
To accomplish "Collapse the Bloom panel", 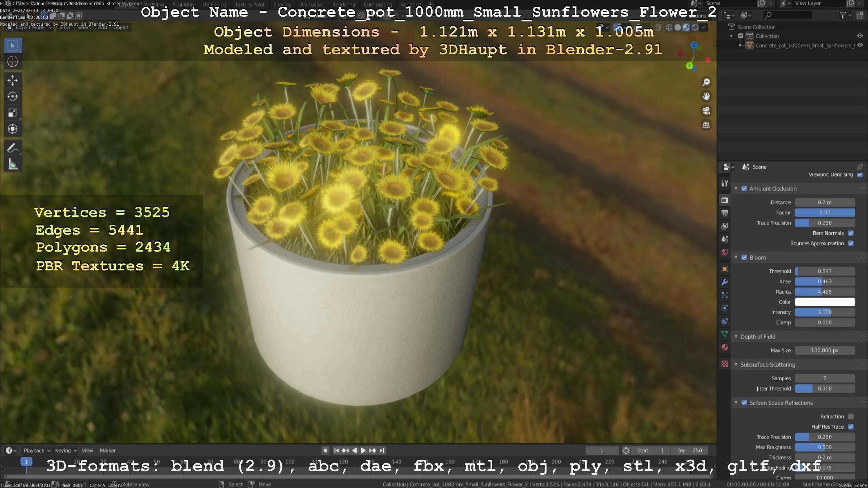I will (736, 257).
